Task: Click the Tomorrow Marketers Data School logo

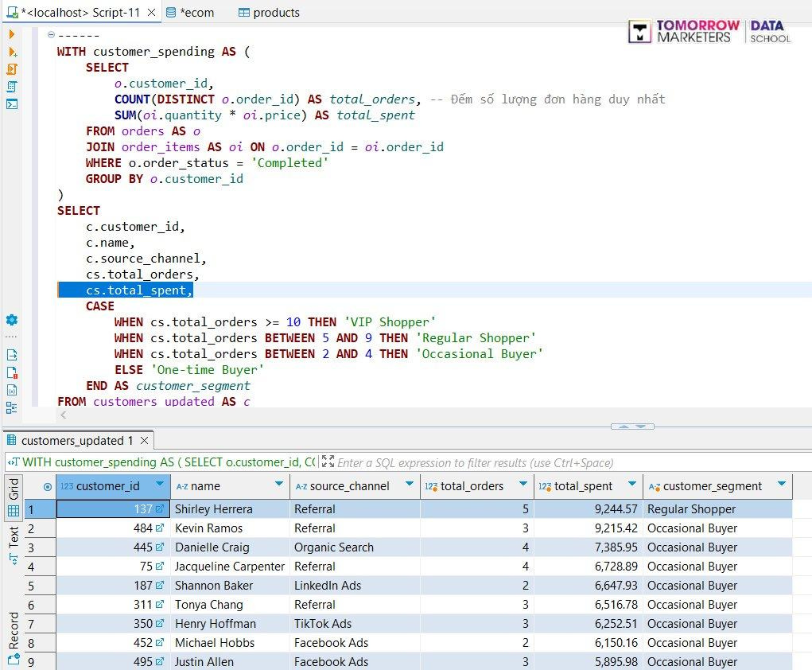Action: click(709, 32)
